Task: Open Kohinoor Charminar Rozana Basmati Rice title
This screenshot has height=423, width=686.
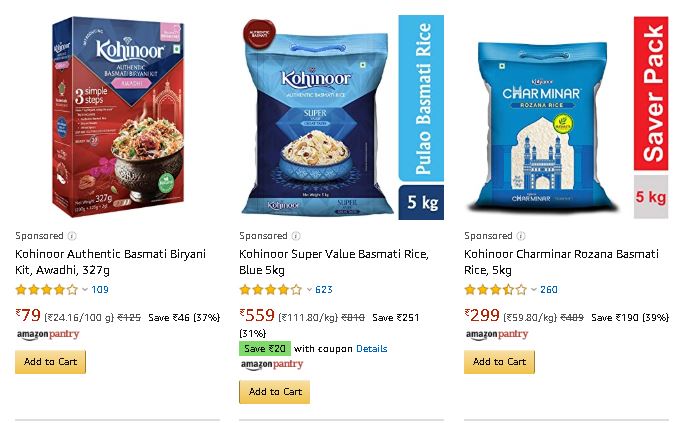Action: pos(561,262)
